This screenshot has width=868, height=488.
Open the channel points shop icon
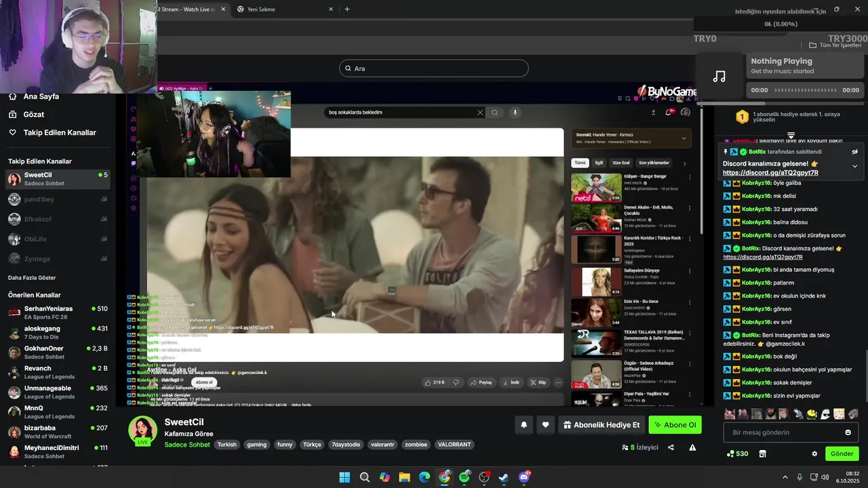(x=762, y=453)
